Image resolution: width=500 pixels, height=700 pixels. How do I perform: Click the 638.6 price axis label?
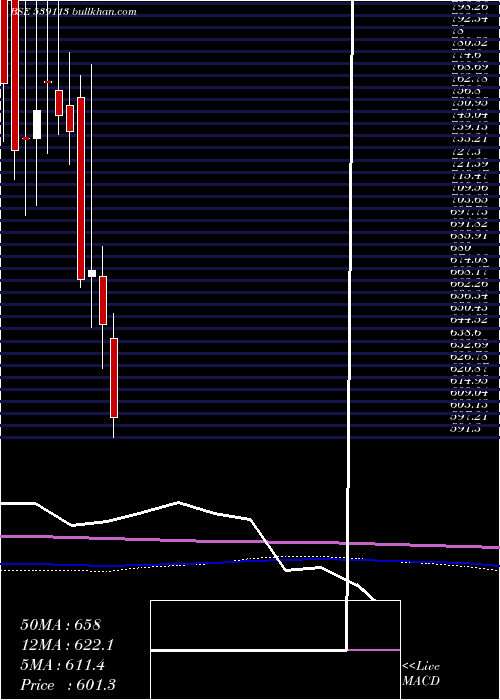coord(466,333)
